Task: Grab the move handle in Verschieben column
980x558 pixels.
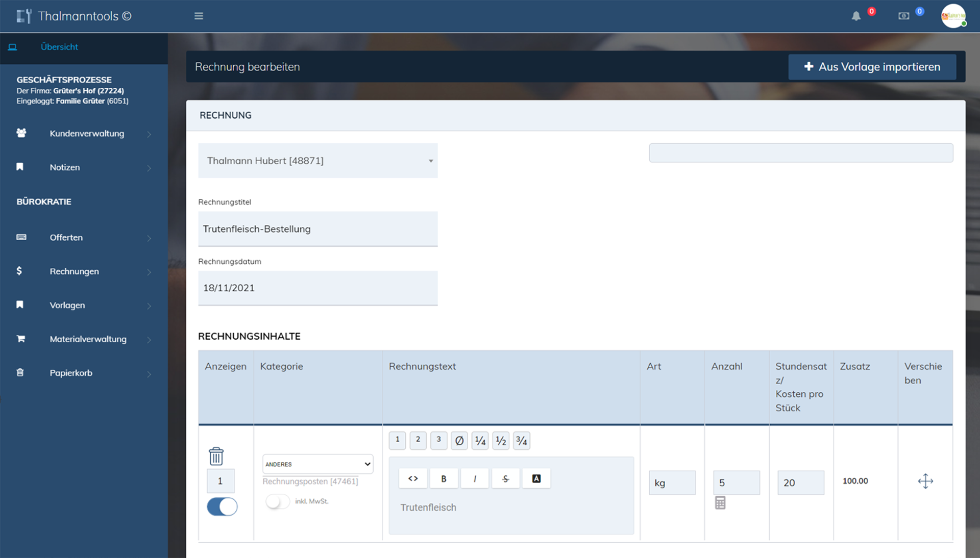Action: tap(925, 481)
